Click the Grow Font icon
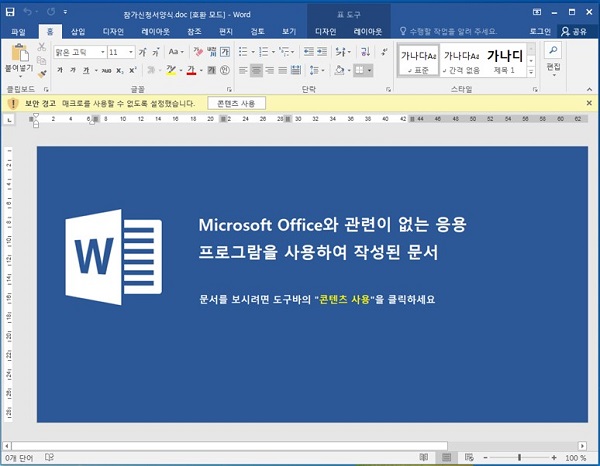Image resolution: width=600 pixels, height=466 pixels. tap(142, 52)
